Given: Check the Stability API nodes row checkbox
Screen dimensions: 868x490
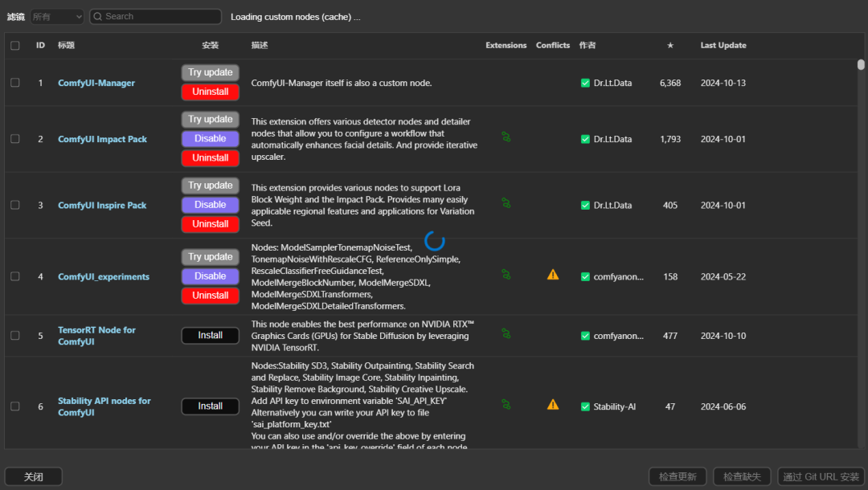Looking at the screenshot, I should click(15, 406).
